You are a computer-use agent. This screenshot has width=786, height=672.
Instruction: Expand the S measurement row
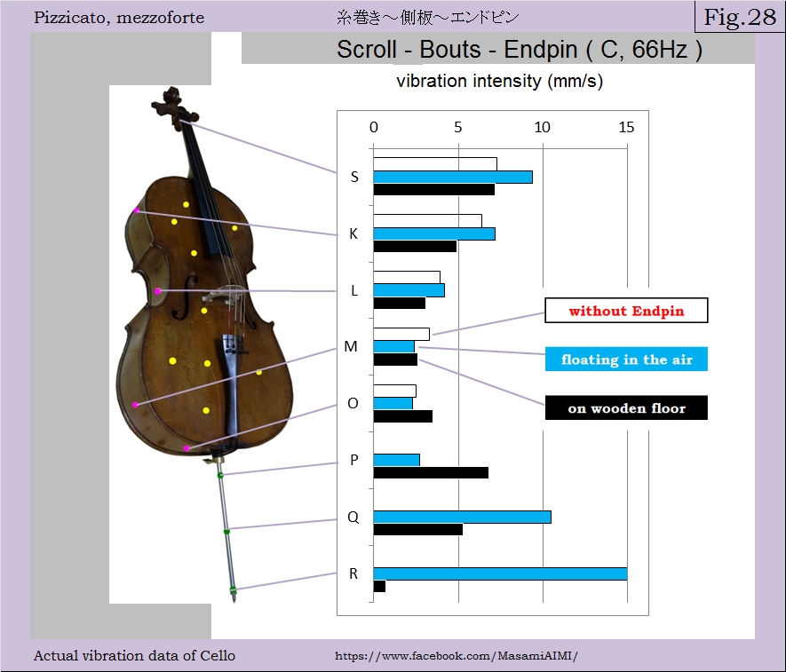[x=353, y=177]
